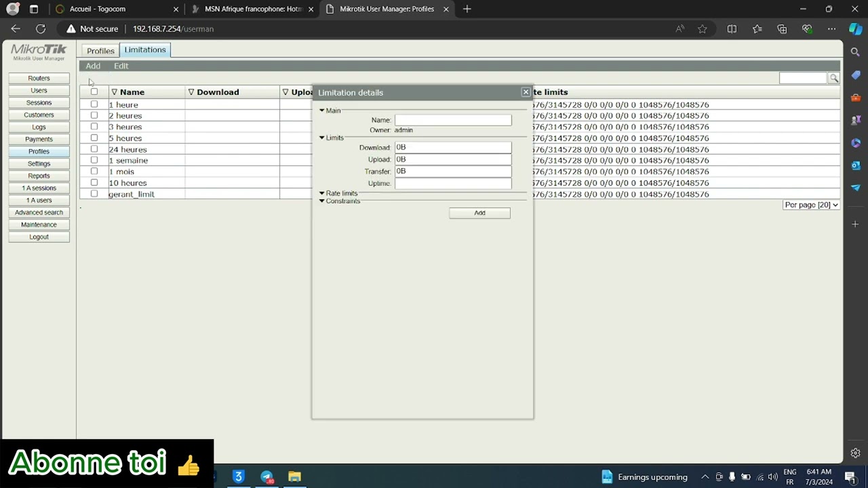Open the browser favorites list
Image resolution: width=868 pixels, height=488 pixels.
(x=757, y=29)
